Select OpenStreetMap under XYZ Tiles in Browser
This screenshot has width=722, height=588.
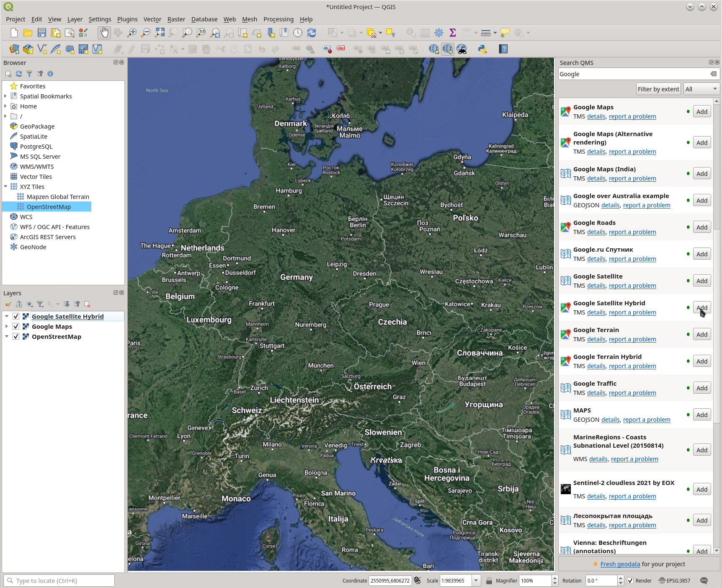click(x=49, y=206)
